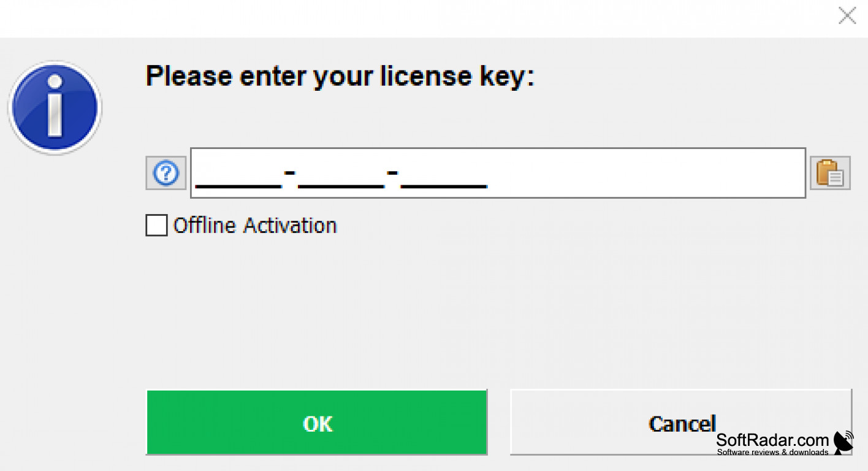Click the SoftRadar.com watermark text
The width and height of the screenshot is (868, 471).
coord(772,440)
